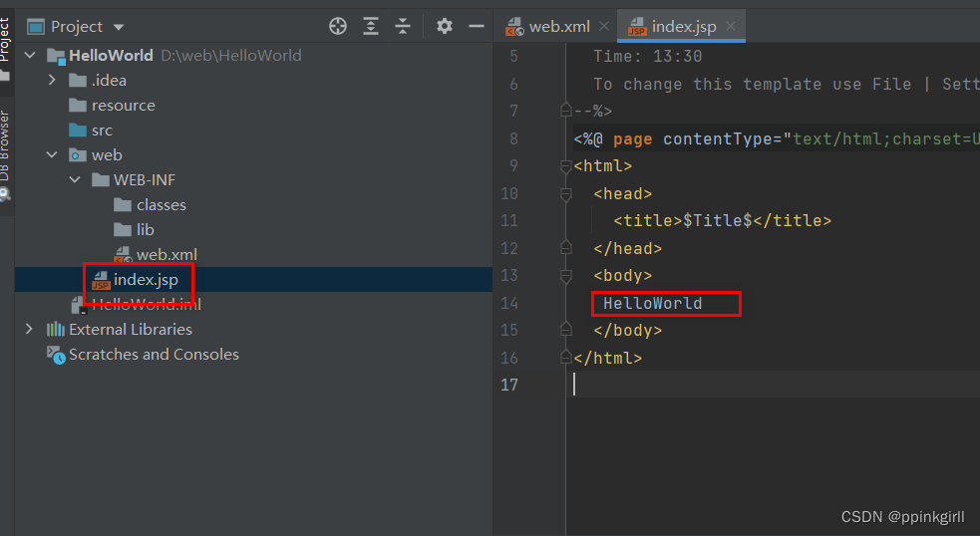980x536 pixels.
Task: Select web.xml in the project tree
Action: (x=166, y=255)
